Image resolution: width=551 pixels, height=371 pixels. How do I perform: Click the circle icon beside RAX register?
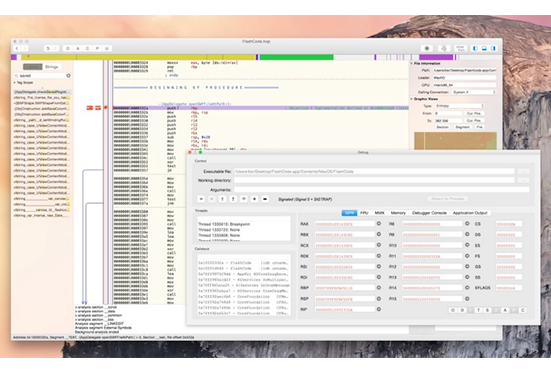pyautogui.click(x=379, y=223)
